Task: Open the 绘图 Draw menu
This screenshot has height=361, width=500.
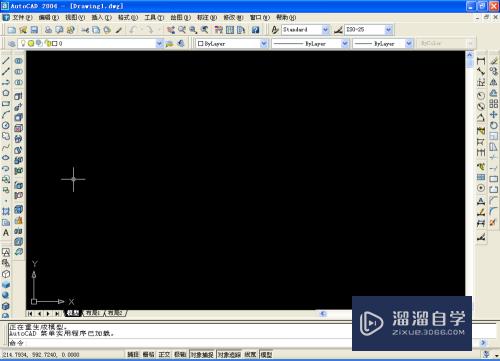Action: pos(180,17)
